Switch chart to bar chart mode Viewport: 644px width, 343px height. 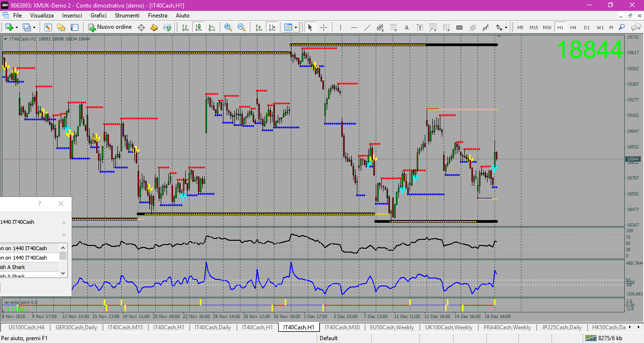[x=185, y=27]
